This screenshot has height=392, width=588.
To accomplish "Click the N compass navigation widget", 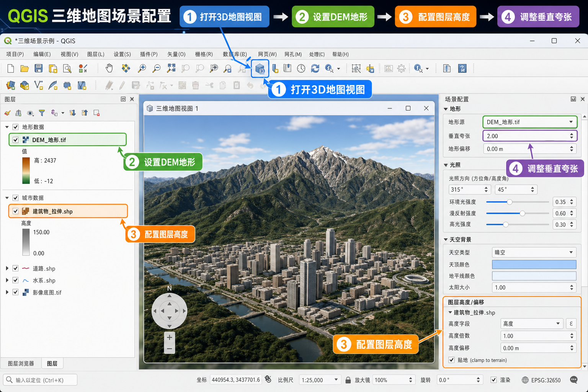I will point(169,311).
